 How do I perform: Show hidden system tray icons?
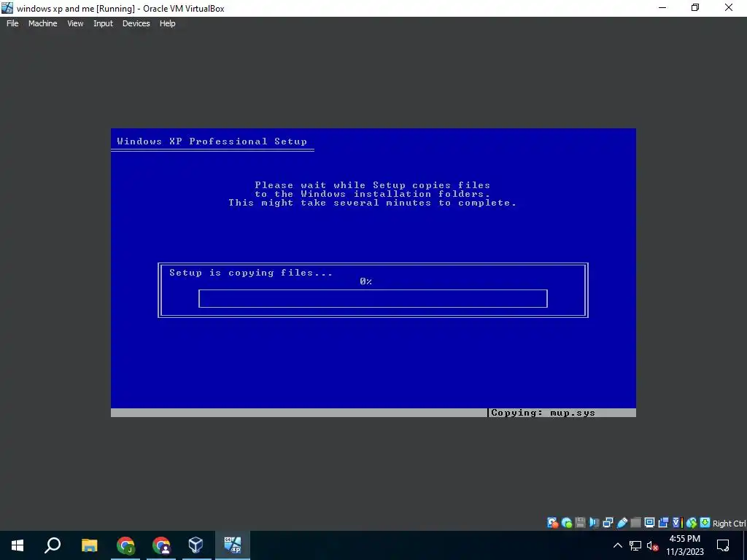[x=617, y=545]
